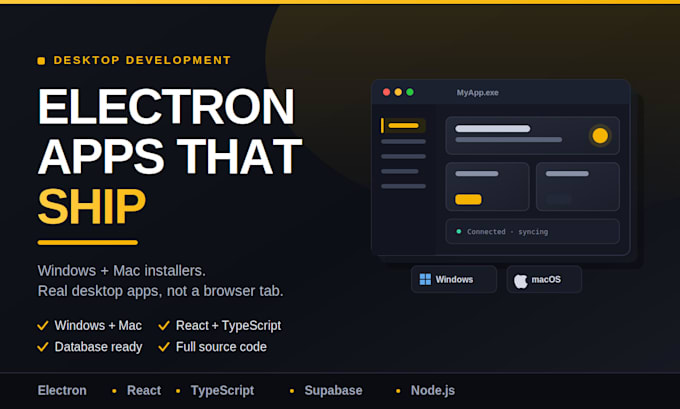The image size is (680, 409).
Task: Click the MyApp.exe window title
Action: coord(477,92)
